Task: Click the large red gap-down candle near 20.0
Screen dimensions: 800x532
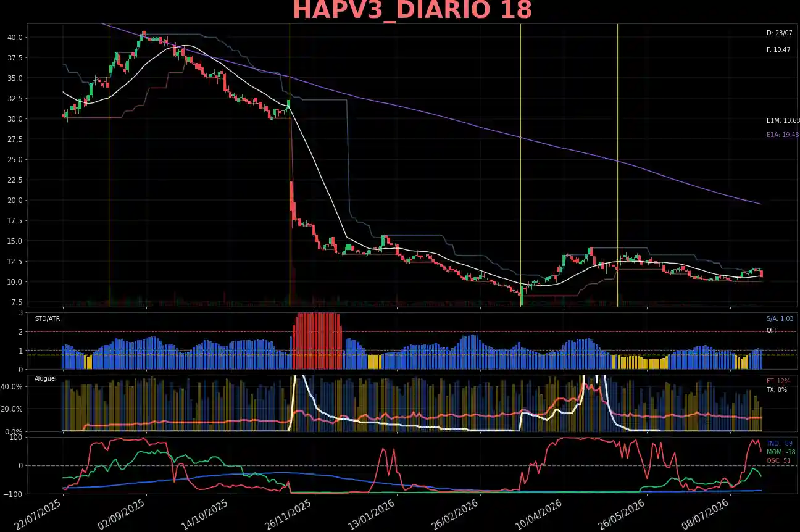Action: pyautogui.click(x=291, y=196)
